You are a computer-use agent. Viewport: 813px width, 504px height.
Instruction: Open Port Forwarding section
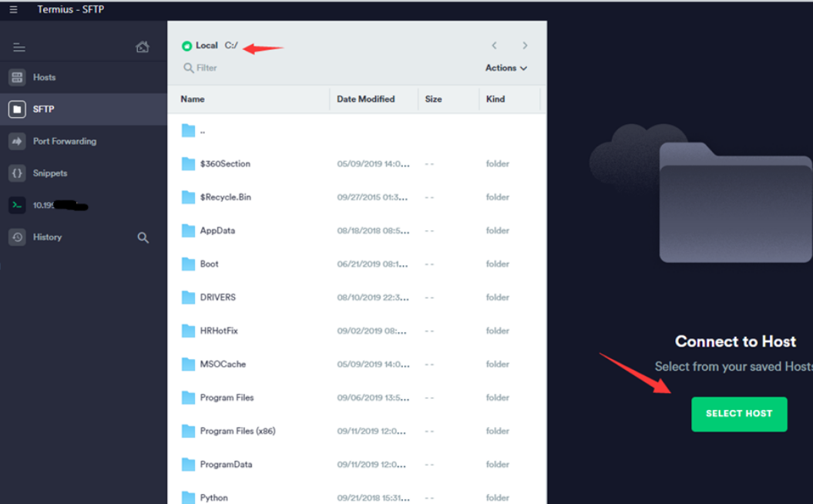click(x=83, y=141)
